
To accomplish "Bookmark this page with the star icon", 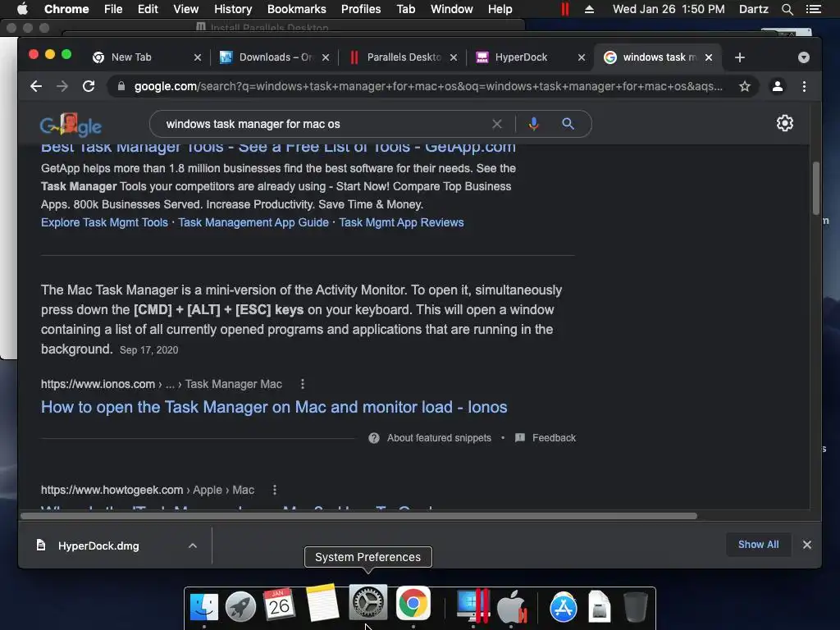I will tap(745, 86).
